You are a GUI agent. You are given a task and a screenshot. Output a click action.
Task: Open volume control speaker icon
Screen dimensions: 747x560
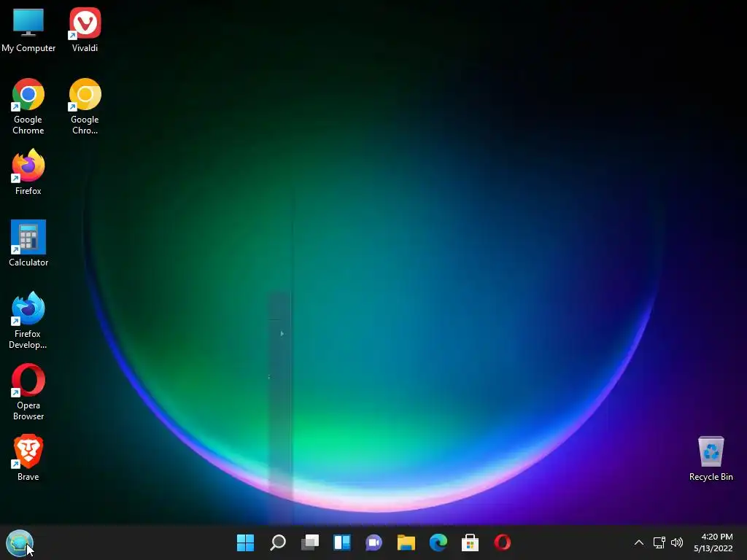(677, 542)
